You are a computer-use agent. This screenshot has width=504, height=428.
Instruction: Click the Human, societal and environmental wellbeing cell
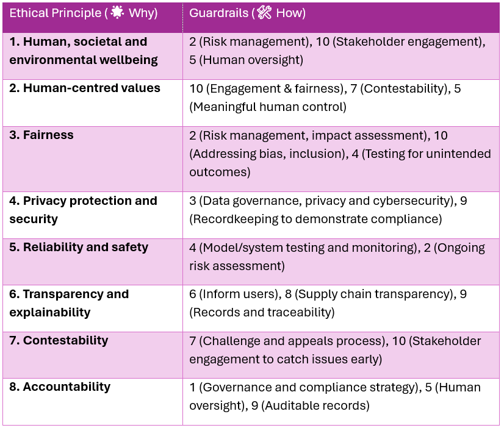[84, 51]
